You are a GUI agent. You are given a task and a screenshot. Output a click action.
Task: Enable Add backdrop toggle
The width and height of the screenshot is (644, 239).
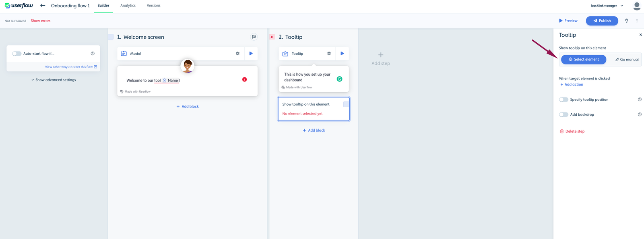(563, 114)
